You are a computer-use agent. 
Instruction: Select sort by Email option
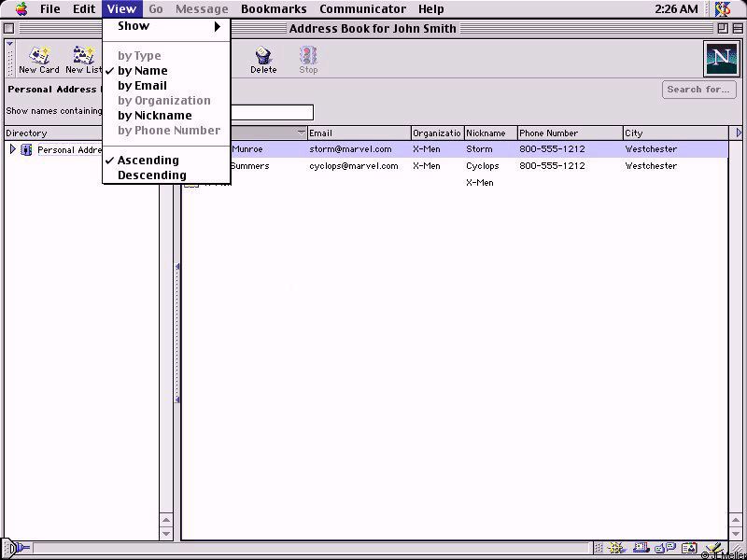coord(142,86)
